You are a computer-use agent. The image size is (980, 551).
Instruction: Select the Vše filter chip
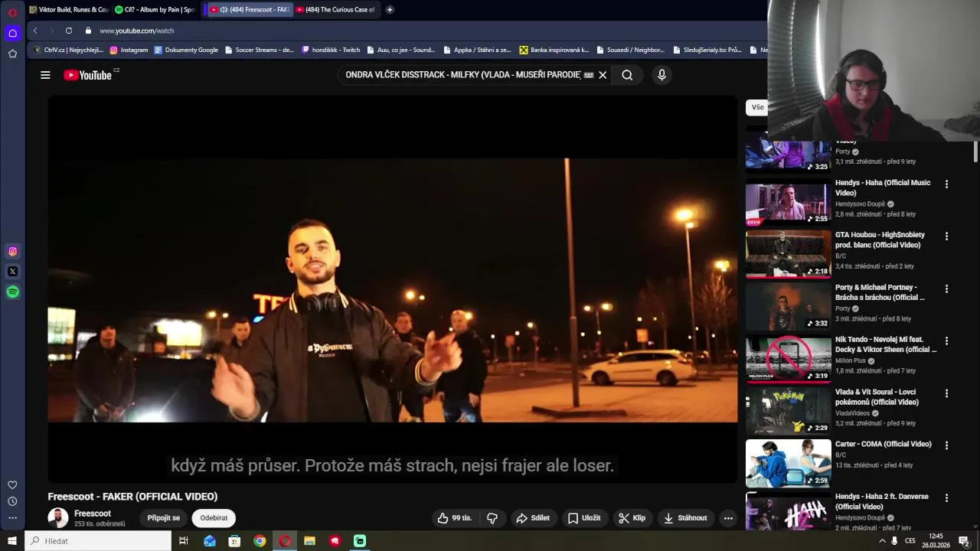click(x=757, y=107)
